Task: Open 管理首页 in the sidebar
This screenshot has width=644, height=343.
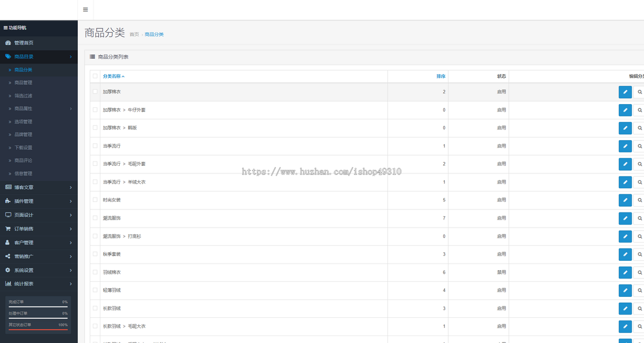Action: [x=39, y=43]
